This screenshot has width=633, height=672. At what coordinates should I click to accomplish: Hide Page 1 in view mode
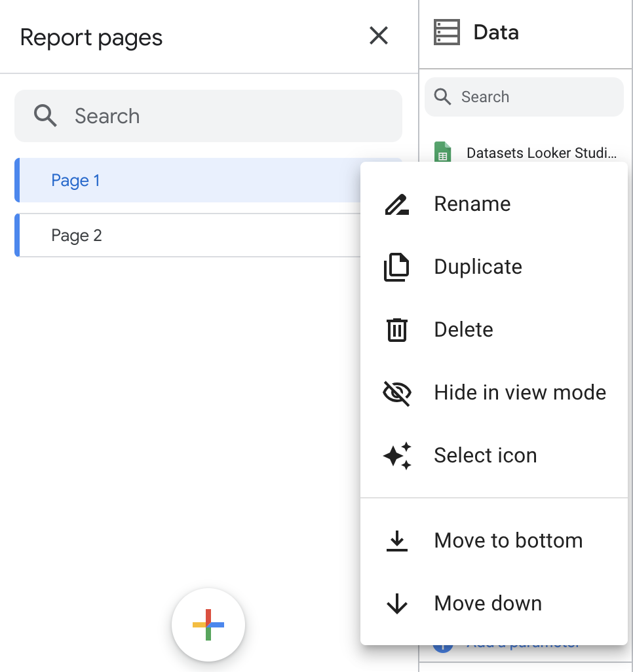point(519,392)
